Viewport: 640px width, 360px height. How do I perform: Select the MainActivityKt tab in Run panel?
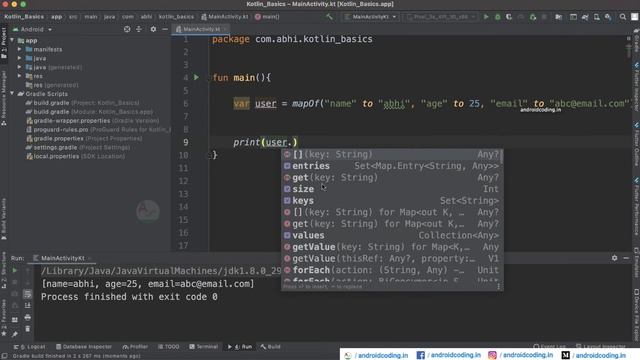[62, 258]
